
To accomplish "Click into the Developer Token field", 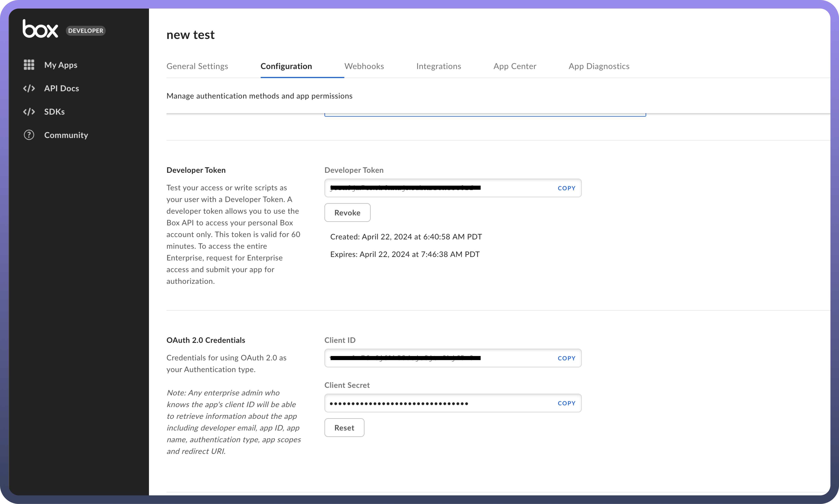I will (435, 188).
